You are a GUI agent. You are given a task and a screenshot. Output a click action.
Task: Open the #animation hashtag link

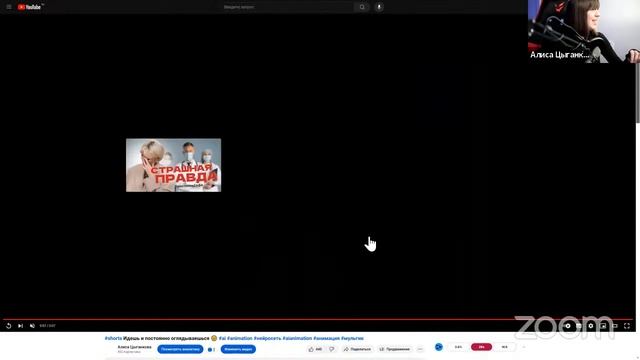(240, 338)
